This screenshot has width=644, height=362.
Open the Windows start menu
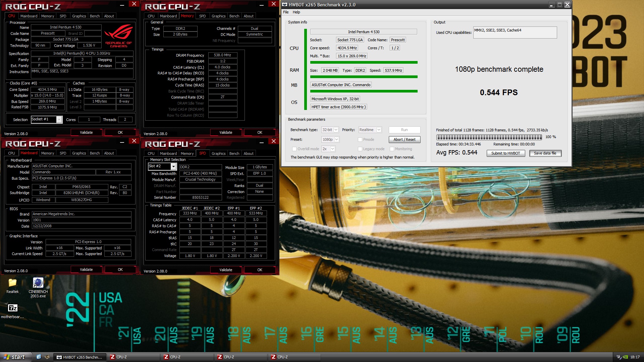tap(16, 357)
